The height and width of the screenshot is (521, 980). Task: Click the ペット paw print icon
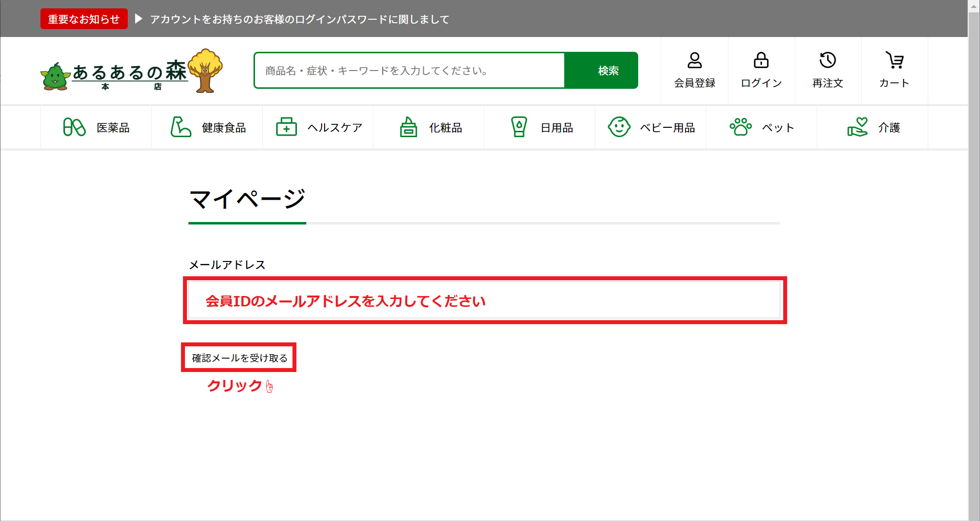click(740, 127)
